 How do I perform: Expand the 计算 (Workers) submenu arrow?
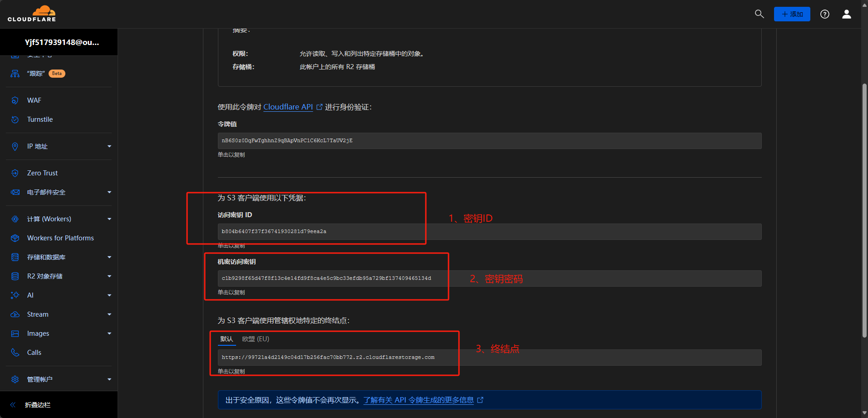(x=109, y=219)
